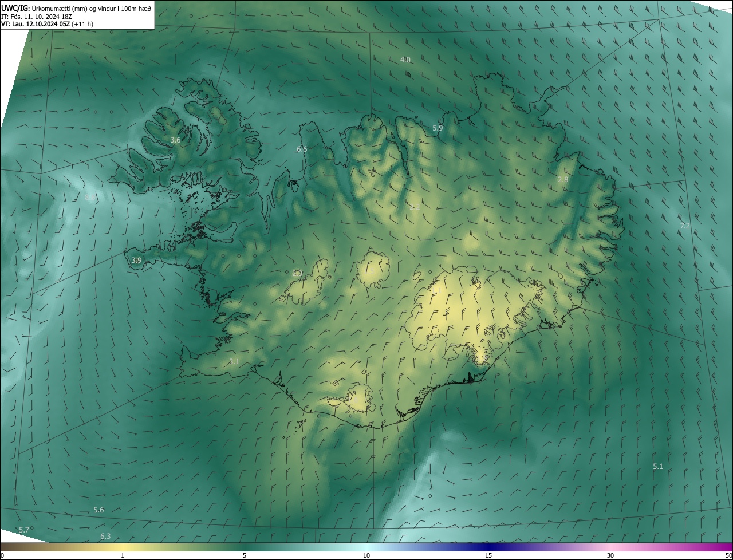Click the color scale tick label "10"

pos(366,555)
